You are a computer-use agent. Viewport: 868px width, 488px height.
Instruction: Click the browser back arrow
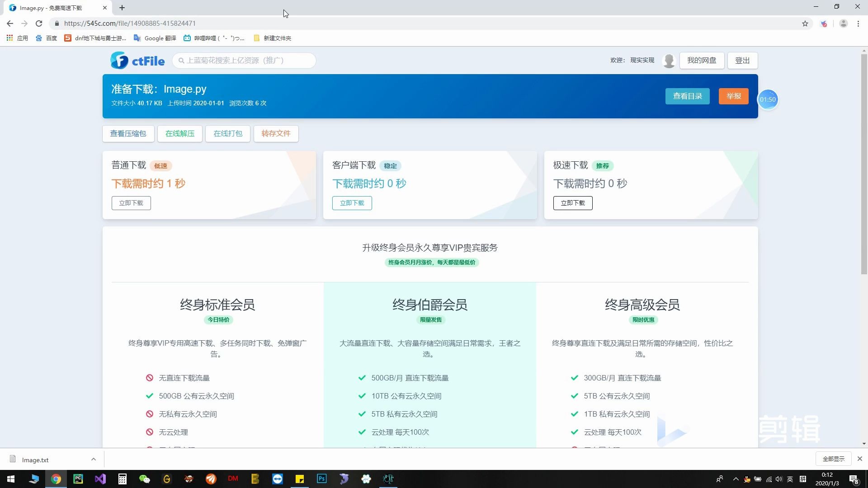pos(10,23)
